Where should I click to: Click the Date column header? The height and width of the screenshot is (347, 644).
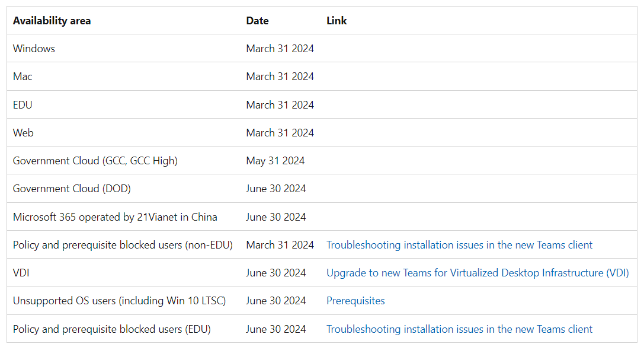tap(257, 21)
